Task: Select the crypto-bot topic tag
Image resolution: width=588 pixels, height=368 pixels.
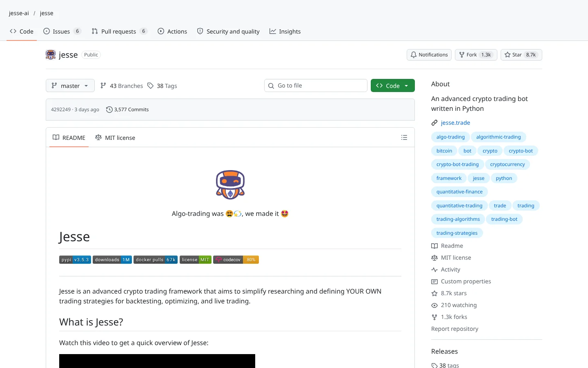Action: click(x=521, y=151)
